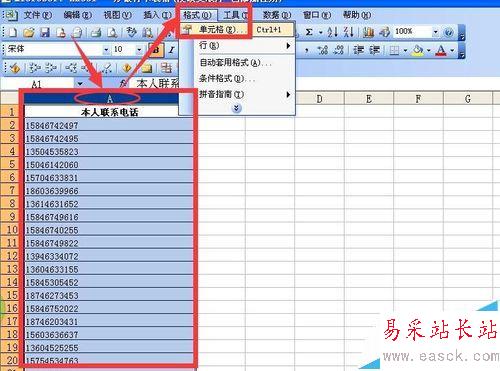This screenshot has width=500, height=371.
Task: Choose 自动套用格式 menu entry
Action: (236, 62)
